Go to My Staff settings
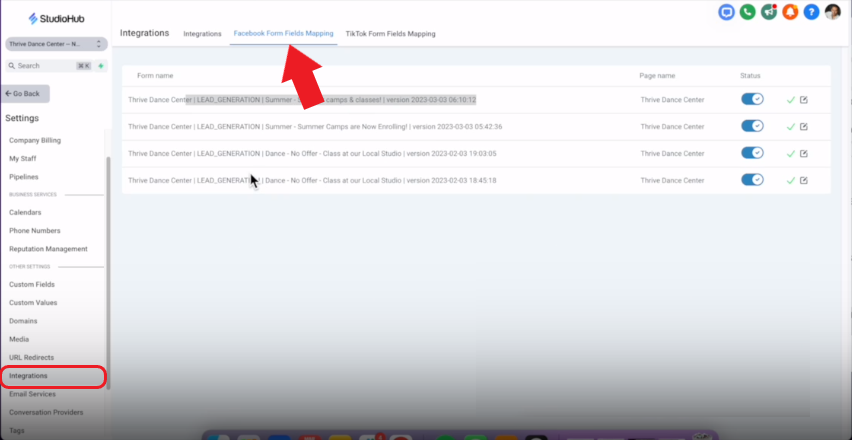852x440 pixels. 23,159
